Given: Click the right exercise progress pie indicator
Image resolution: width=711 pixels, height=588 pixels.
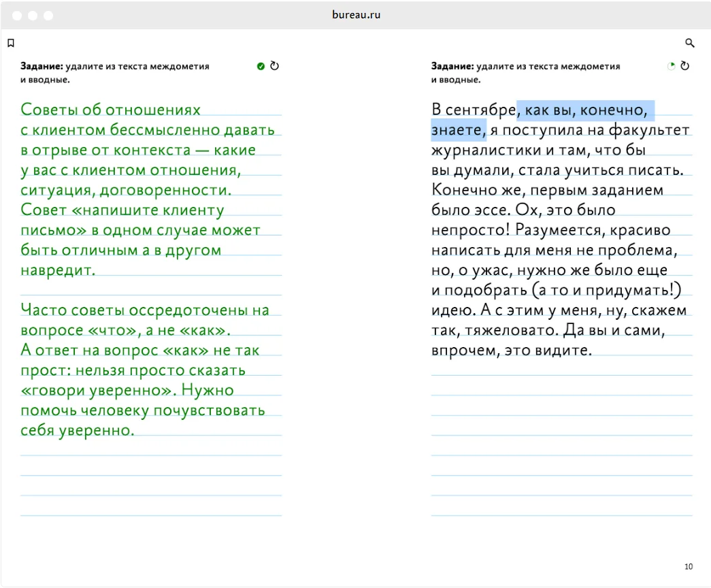Looking at the screenshot, I should 671,66.
